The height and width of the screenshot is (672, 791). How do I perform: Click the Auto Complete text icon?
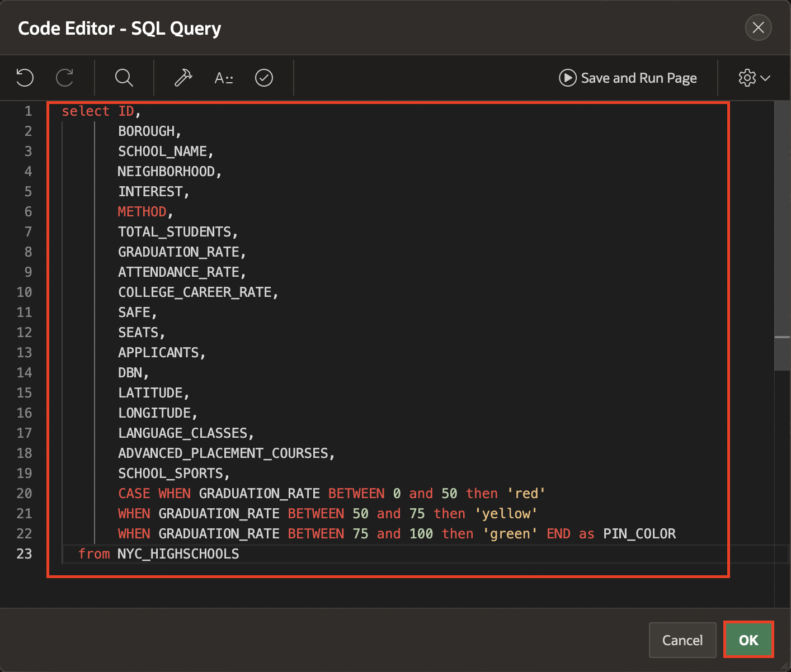[224, 78]
